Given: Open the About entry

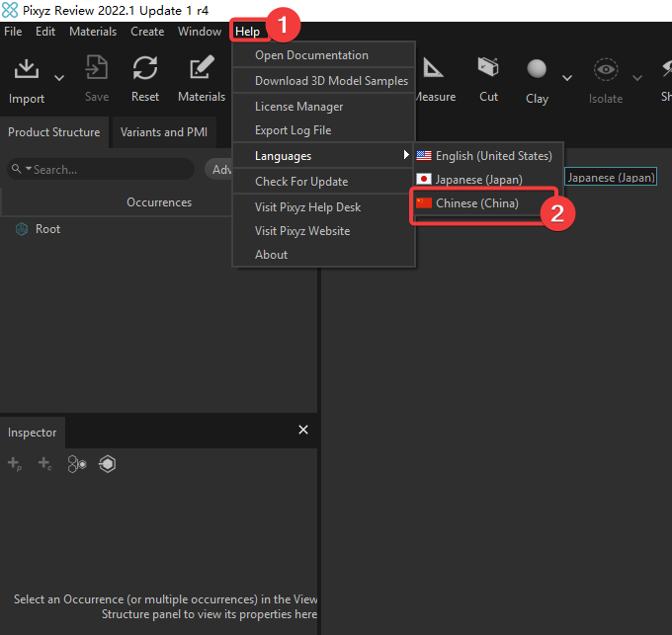Looking at the screenshot, I should [324, 255].
